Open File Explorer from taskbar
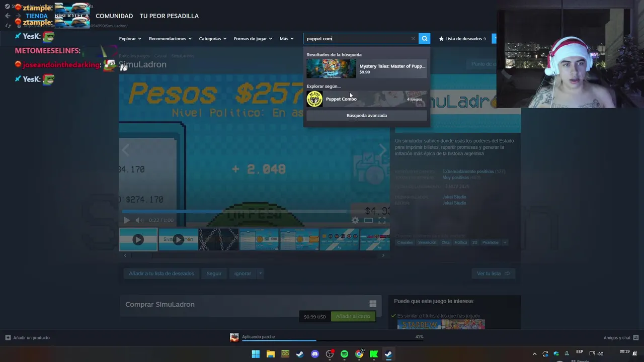Screen dimensions: 644x362 coord(270,354)
